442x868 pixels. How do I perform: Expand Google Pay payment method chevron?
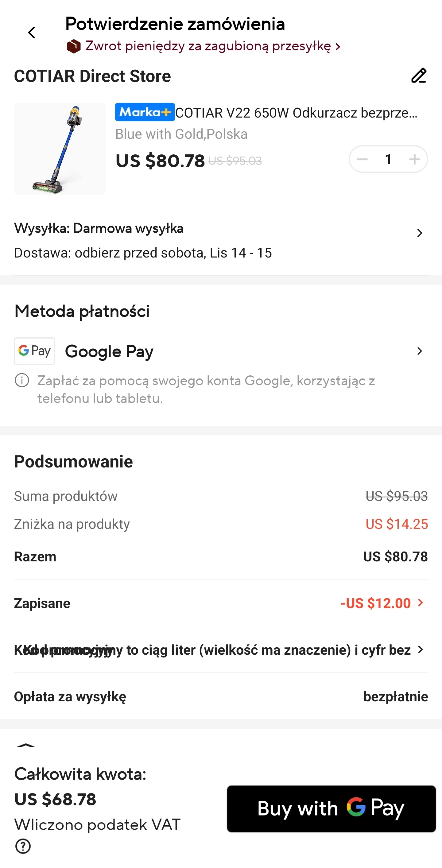pyautogui.click(x=419, y=351)
